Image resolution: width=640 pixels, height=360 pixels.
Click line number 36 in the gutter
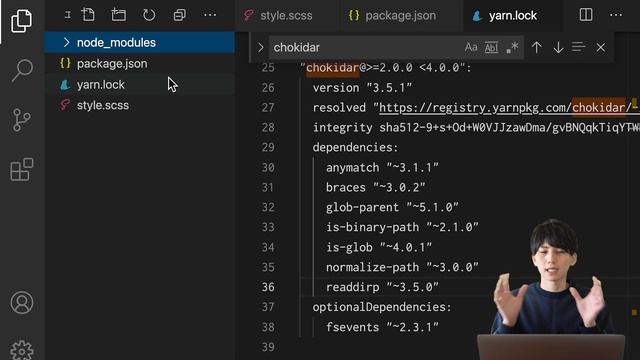268,287
